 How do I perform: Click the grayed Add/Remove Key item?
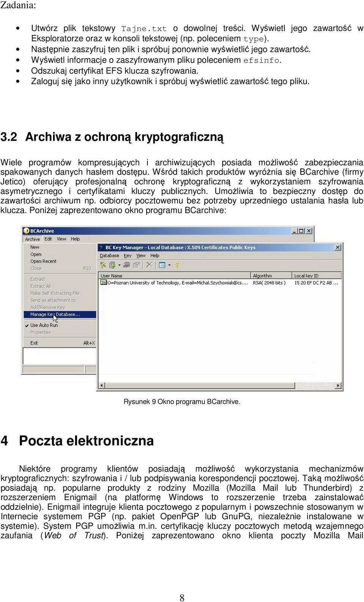(x=60, y=307)
